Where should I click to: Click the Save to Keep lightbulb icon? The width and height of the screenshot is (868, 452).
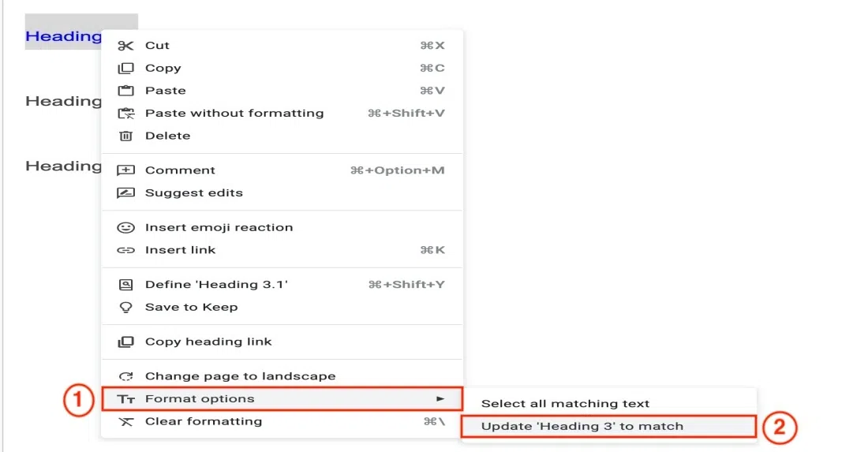(x=125, y=307)
